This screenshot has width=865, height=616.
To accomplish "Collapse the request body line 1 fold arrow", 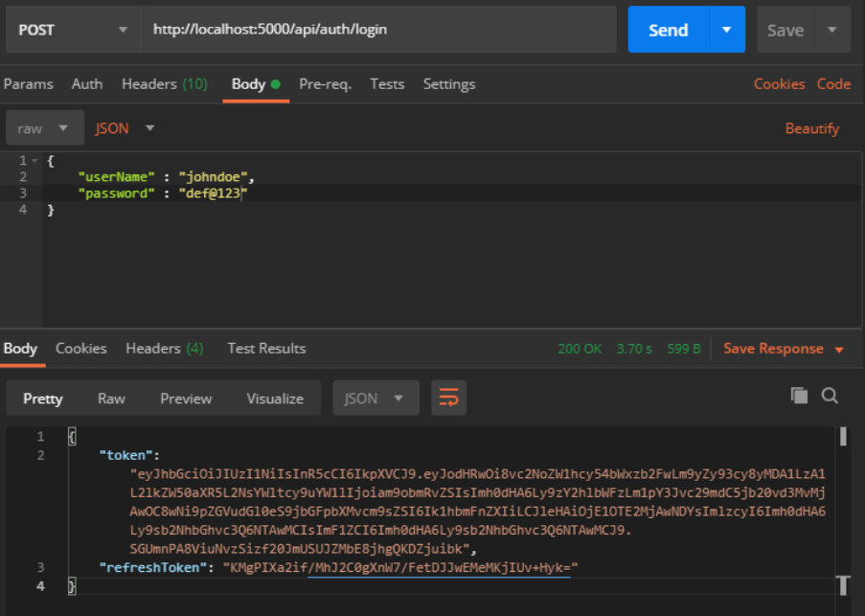I will (35, 161).
